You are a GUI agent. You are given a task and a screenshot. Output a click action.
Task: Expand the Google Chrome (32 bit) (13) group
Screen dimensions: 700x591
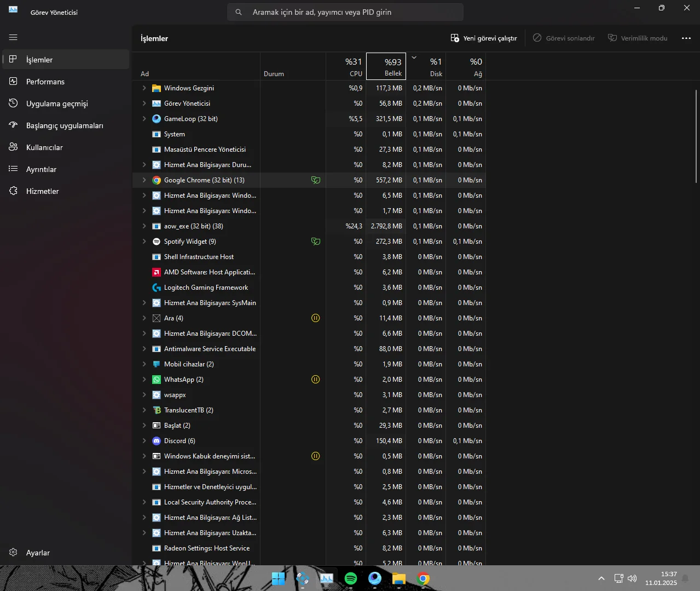[144, 180]
